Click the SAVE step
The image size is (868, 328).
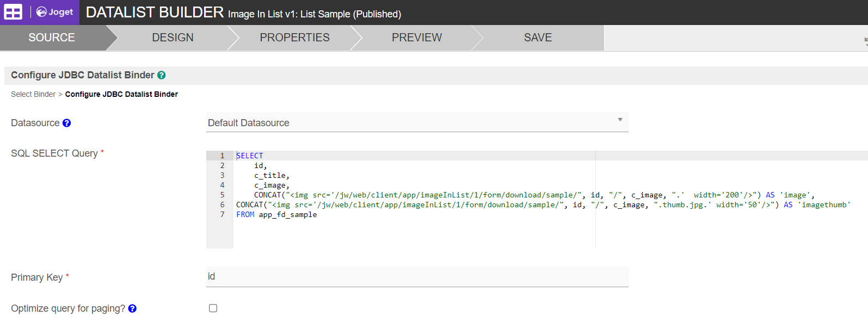(538, 38)
